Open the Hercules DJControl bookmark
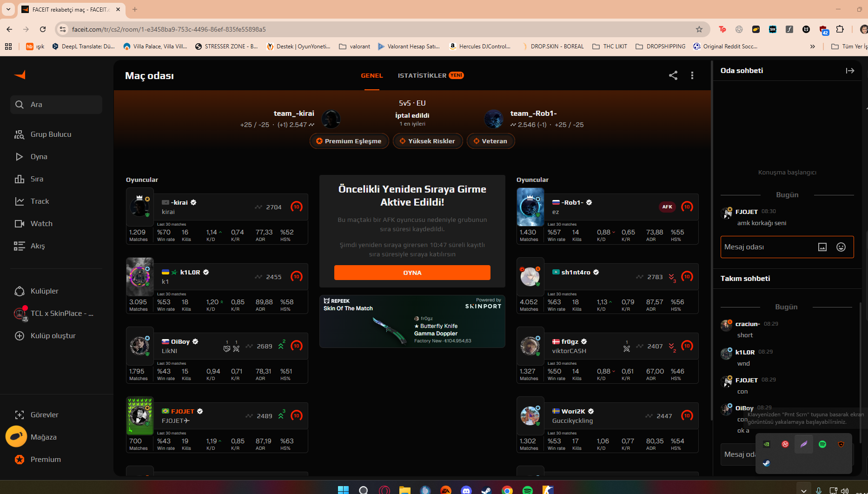Viewport: 868px width, 494px height. 480,47
